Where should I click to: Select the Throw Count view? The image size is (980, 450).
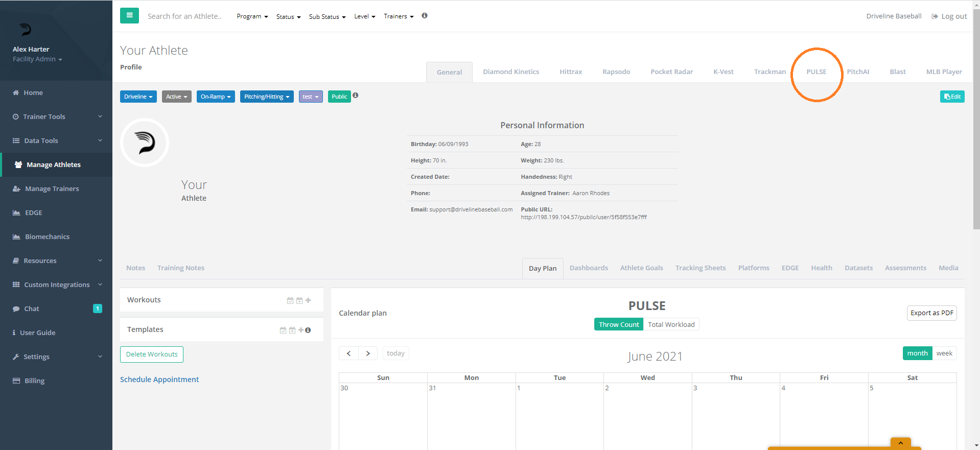619,324
